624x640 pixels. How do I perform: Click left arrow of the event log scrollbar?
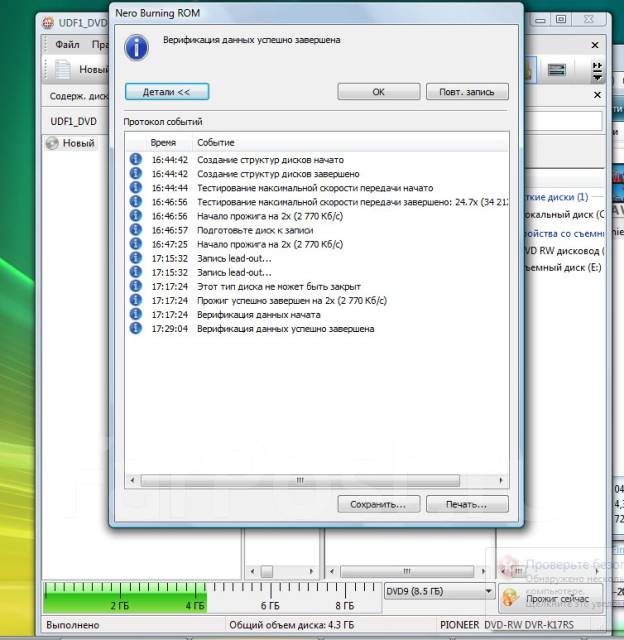(x=132, y=480)
